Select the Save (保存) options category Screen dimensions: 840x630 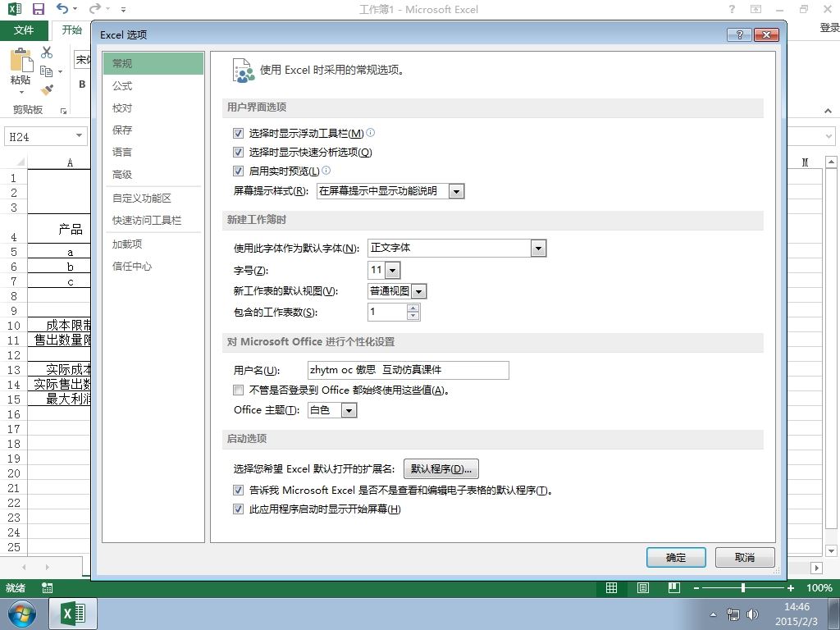click(x=153, y=130)
